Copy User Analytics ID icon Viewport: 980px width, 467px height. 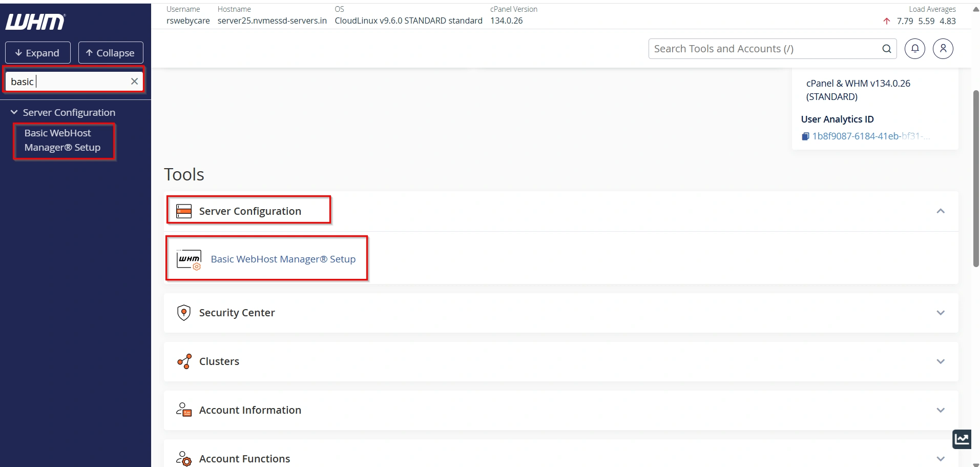tap(805, 136)
